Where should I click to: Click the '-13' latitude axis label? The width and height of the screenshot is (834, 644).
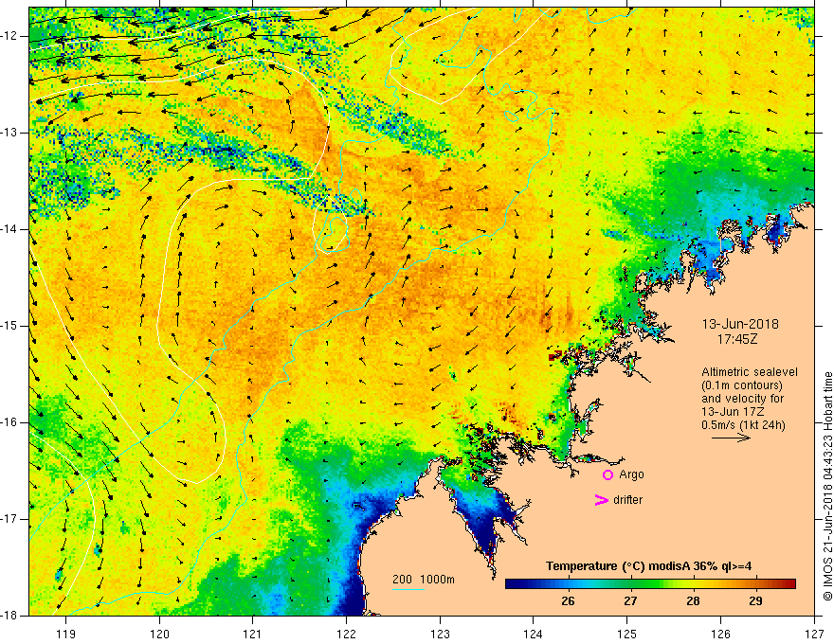pyautogui.click(x=11, y=133)
